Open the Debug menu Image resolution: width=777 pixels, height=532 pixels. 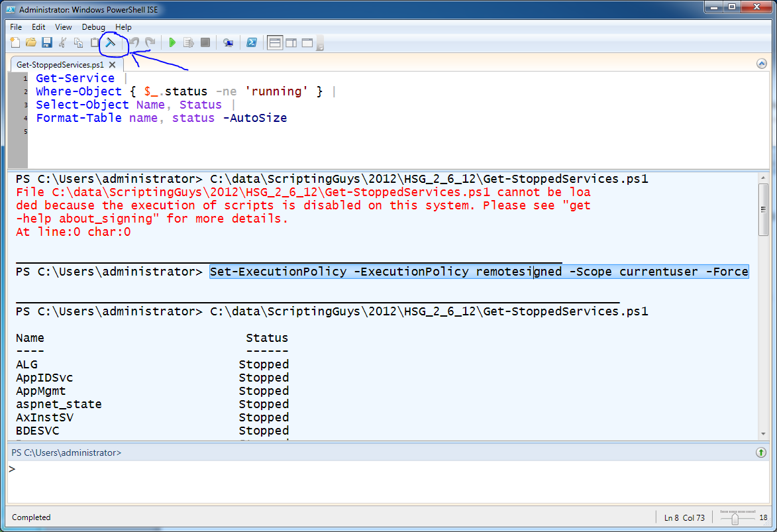point(93,27)
